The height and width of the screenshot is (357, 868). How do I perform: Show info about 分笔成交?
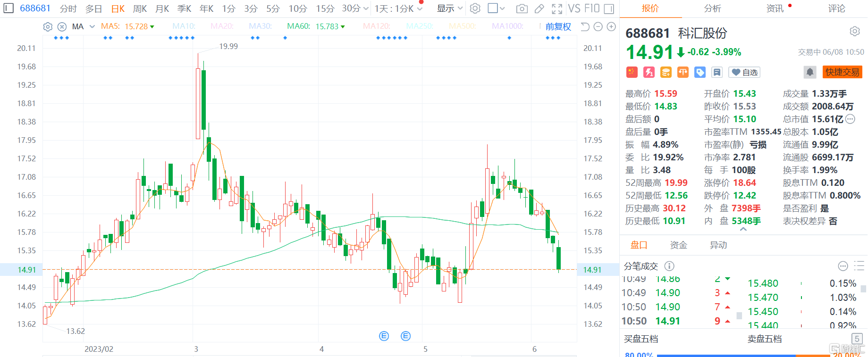[669, 266]
